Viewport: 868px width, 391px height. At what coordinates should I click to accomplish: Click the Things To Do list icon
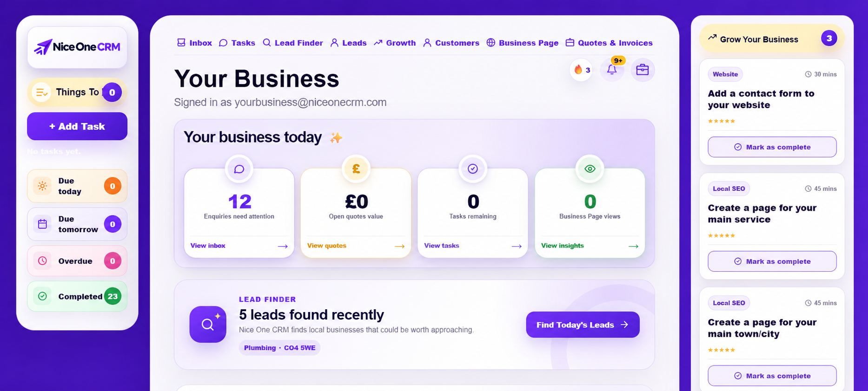pos(41,92)
